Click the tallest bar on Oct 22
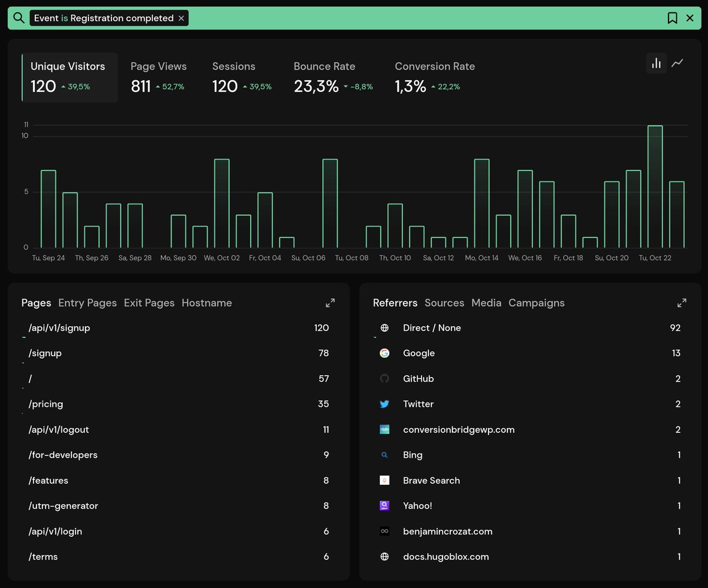 tap(655, 183)
